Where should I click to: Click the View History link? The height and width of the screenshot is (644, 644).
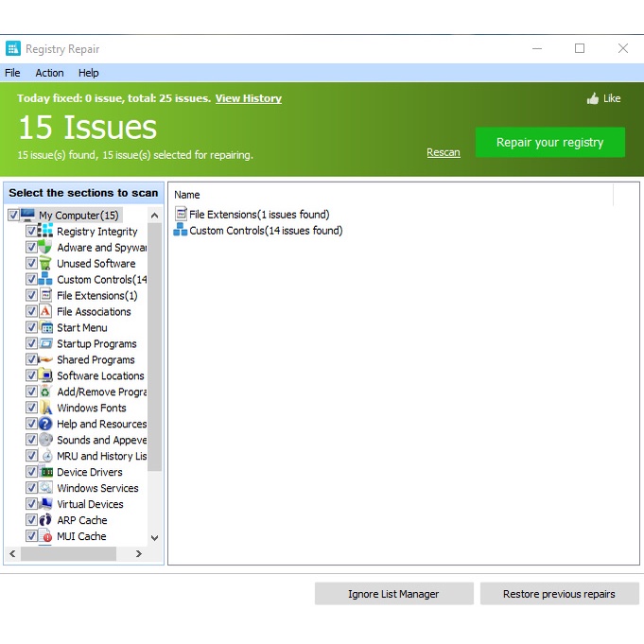248,98
